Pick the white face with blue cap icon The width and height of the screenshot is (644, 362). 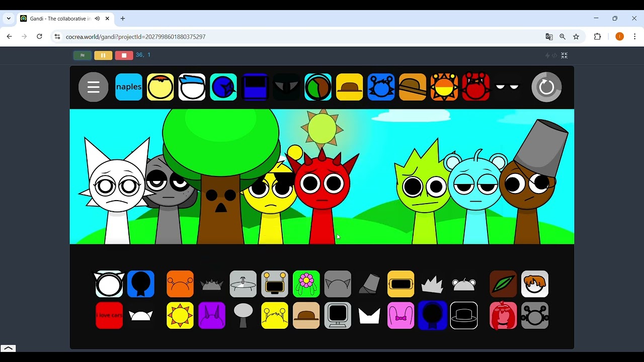point(192,87)
